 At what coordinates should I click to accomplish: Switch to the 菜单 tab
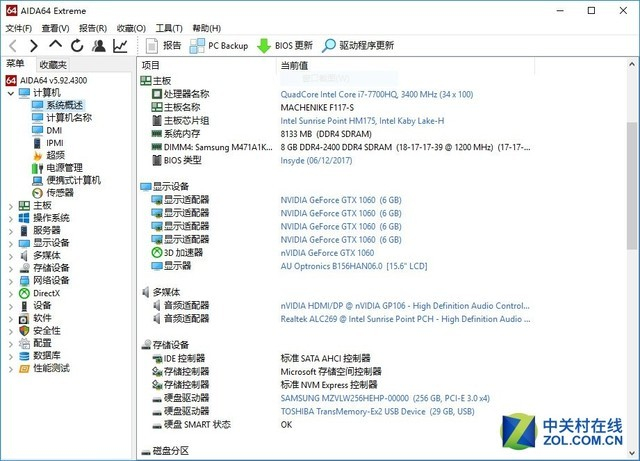click(x=16, y=64)
